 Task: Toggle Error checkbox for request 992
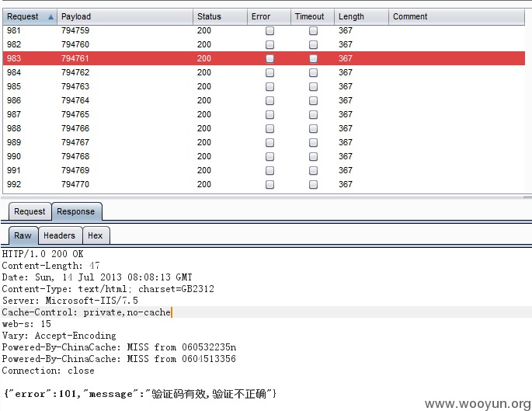(x=269, y=185)
